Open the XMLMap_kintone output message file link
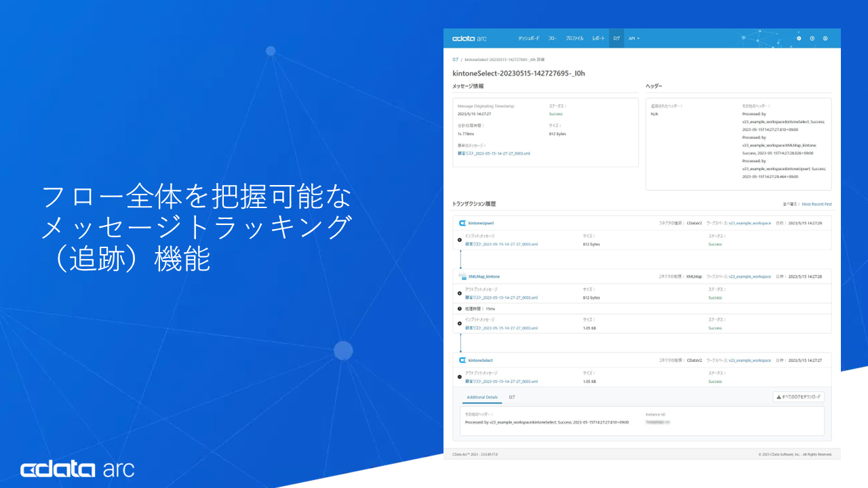 pos(501,298)
